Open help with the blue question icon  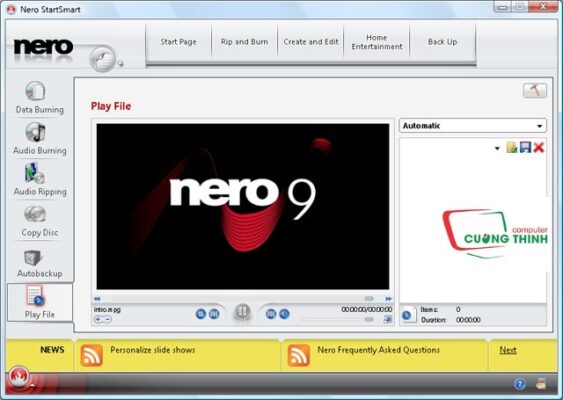point(520,384)
